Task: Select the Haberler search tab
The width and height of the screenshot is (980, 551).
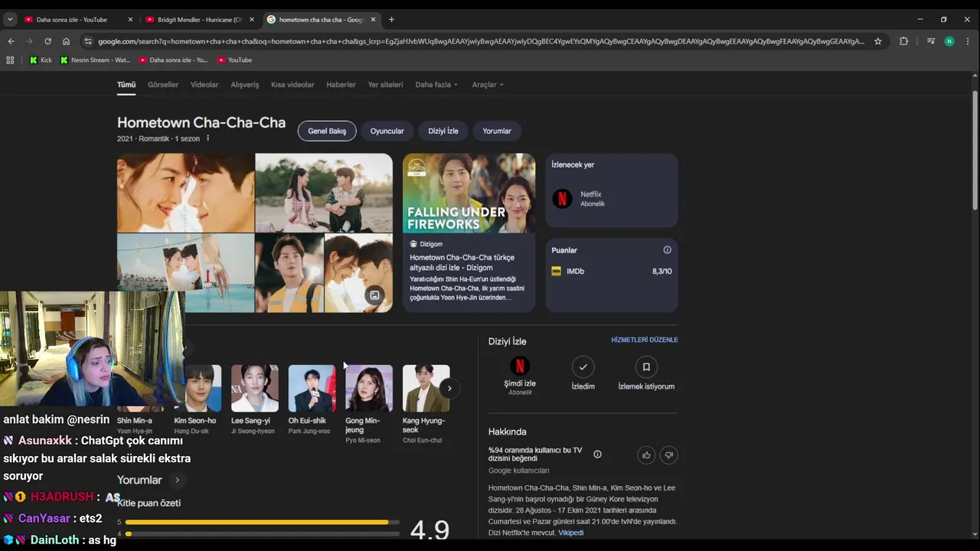Action: coord(341,85)
